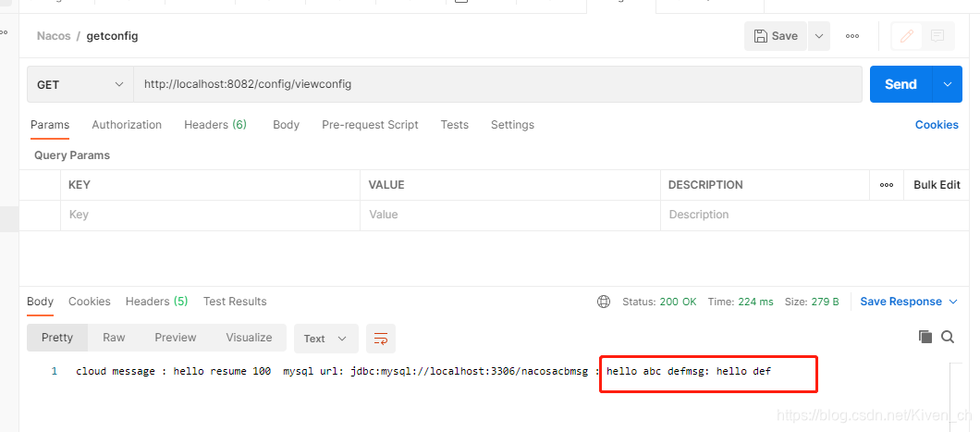Click the DESCRIPTION column header
This screenshot has width=980, height=432.
[705, 185]
